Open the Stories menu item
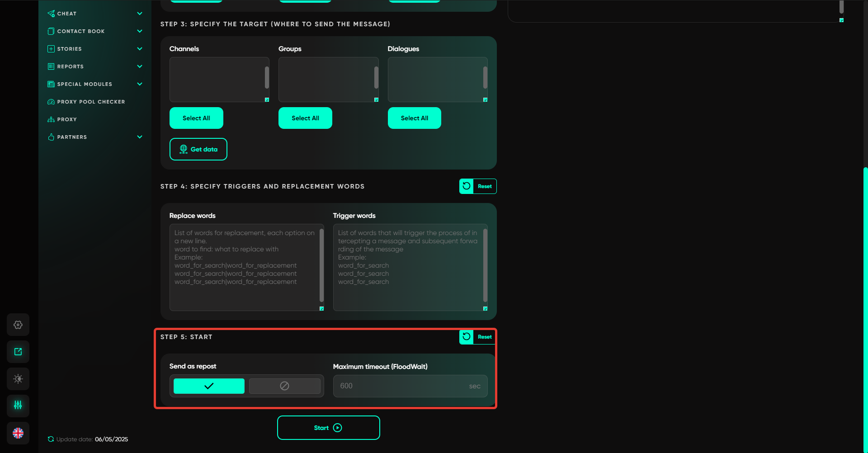The width and height of the screenshot is (868, 453). click(x=69, y=49)
